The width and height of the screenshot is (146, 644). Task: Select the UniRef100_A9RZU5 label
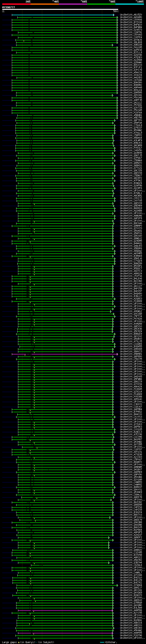[x=131, y=45]
